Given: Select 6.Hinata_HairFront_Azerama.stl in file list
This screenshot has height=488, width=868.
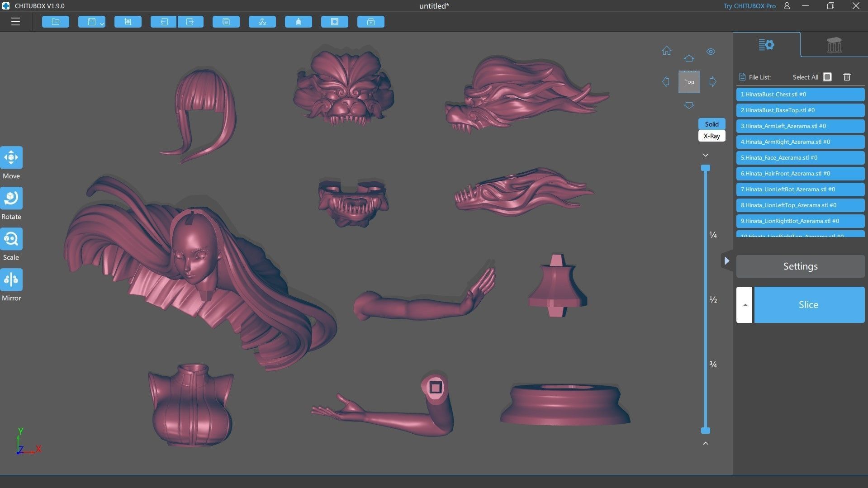Looking at the screenshot, I should (800, 174).
